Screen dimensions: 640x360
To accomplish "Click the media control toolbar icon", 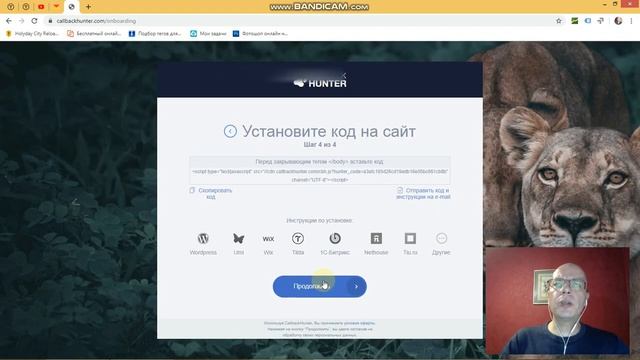I will coord(600,21).
